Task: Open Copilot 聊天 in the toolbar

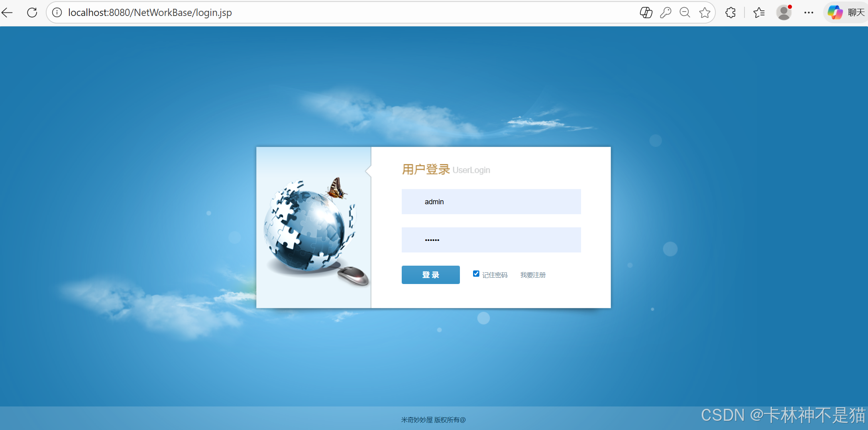Action: click(x=845, y=12)
